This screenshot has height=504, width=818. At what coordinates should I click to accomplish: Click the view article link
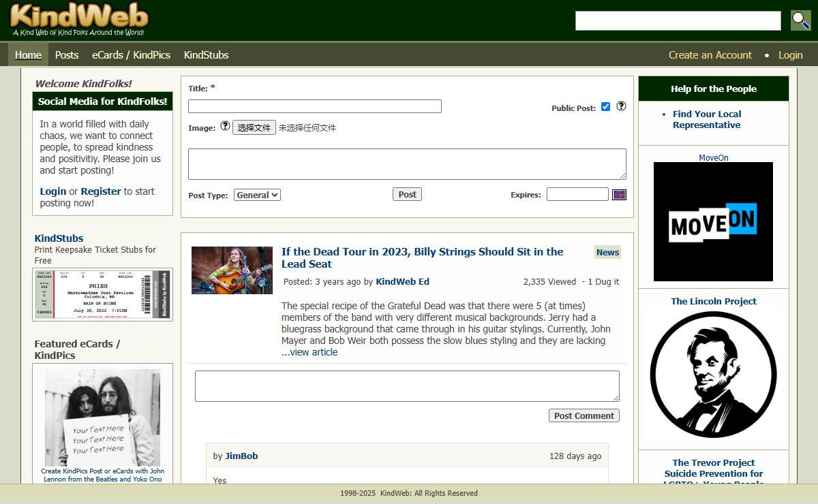314,352
